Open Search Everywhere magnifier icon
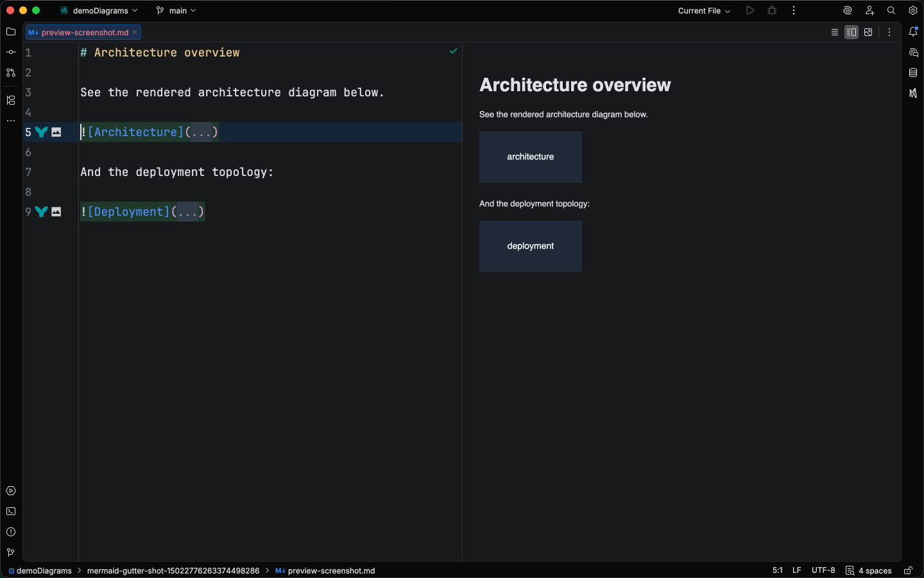This screenshot has height=578, width=924. click(891, 10)
